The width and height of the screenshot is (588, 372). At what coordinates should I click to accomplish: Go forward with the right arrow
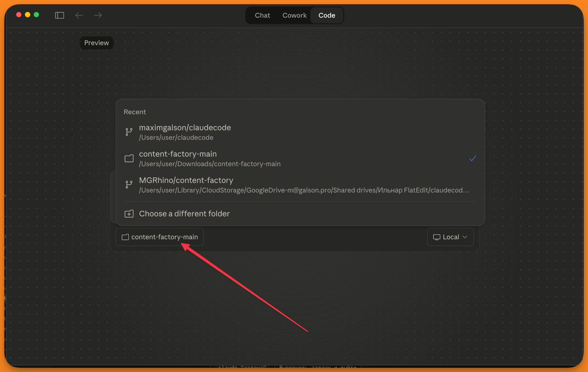click(x=98, y=15)
